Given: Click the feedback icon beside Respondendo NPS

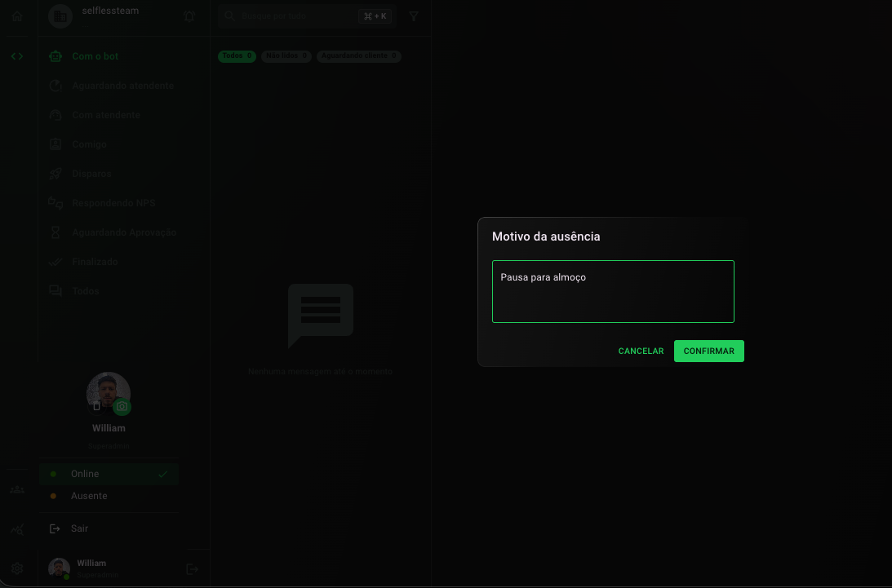Looking at the screenshot, I should [x=55, y=203].
